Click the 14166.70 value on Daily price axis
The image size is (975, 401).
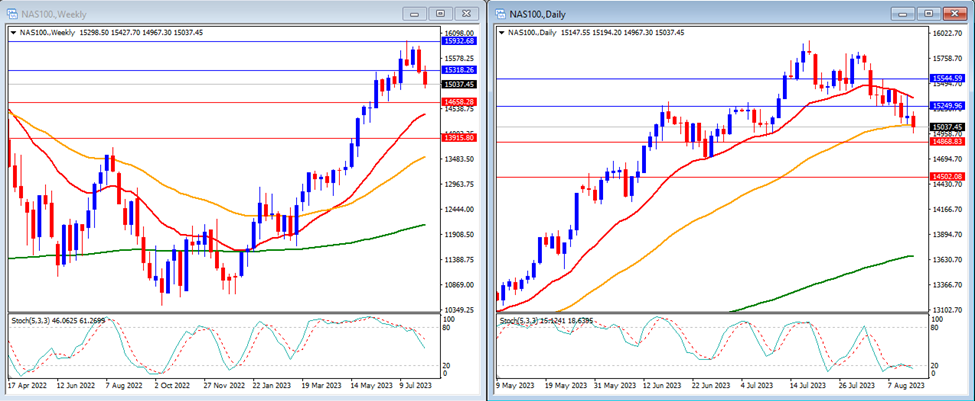[x=949, y=210]
